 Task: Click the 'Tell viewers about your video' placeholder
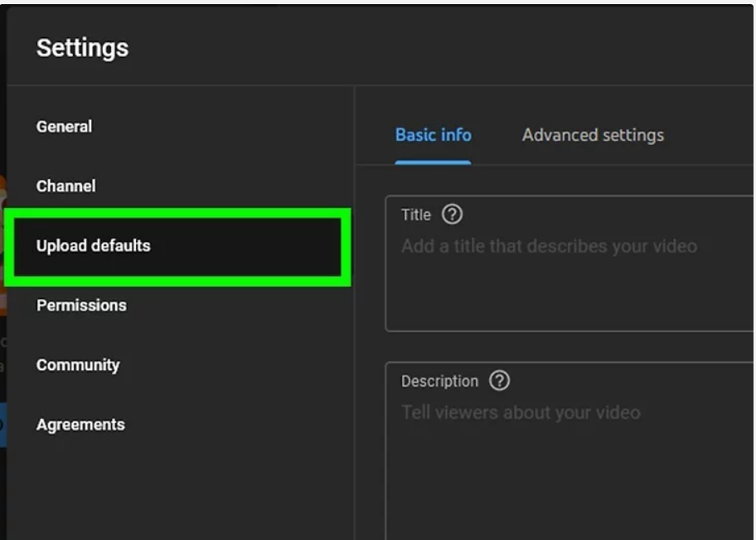[521, 412]
